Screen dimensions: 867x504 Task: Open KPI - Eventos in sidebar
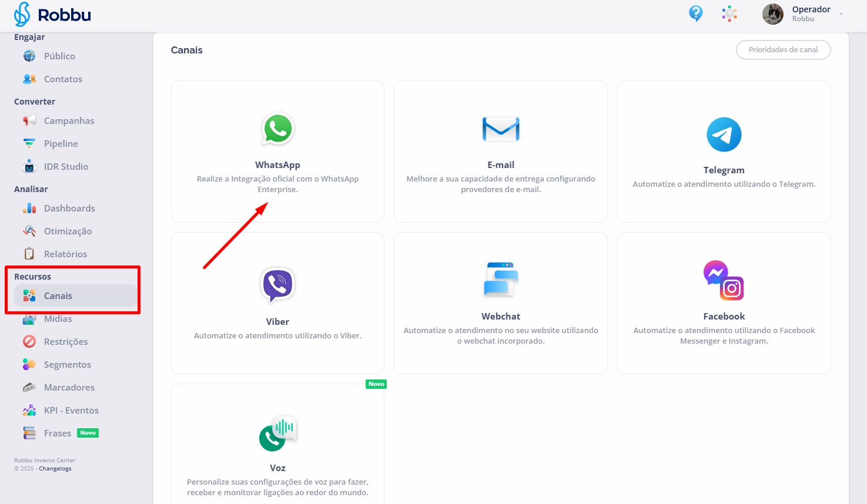(x=71, y=411)
